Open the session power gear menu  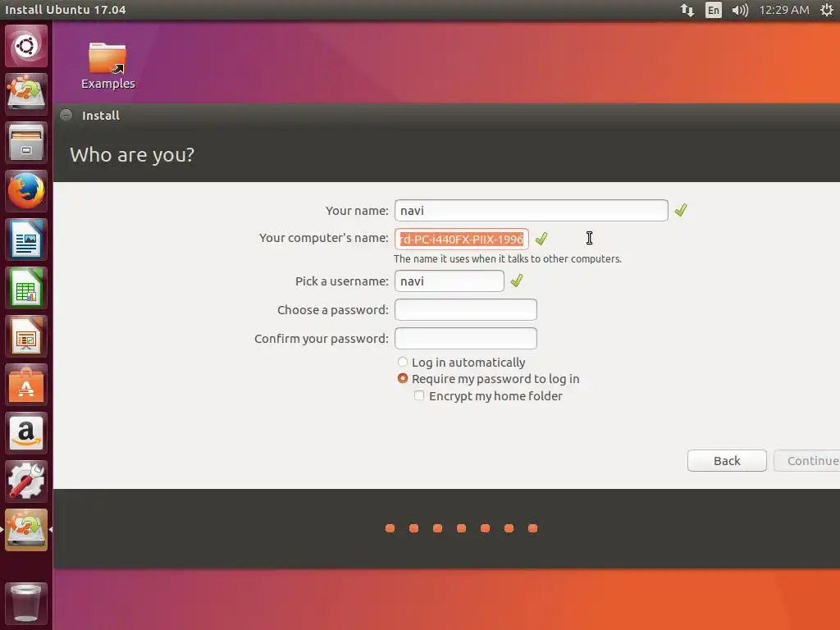point(827,10)
